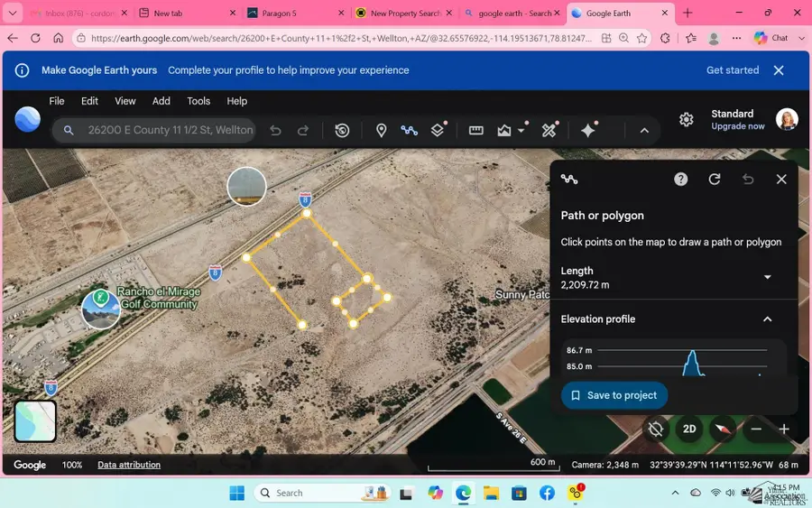The height and width of the screenshot is (508, 812).
Task: Restart the path drawing
Action: (715, 180)
